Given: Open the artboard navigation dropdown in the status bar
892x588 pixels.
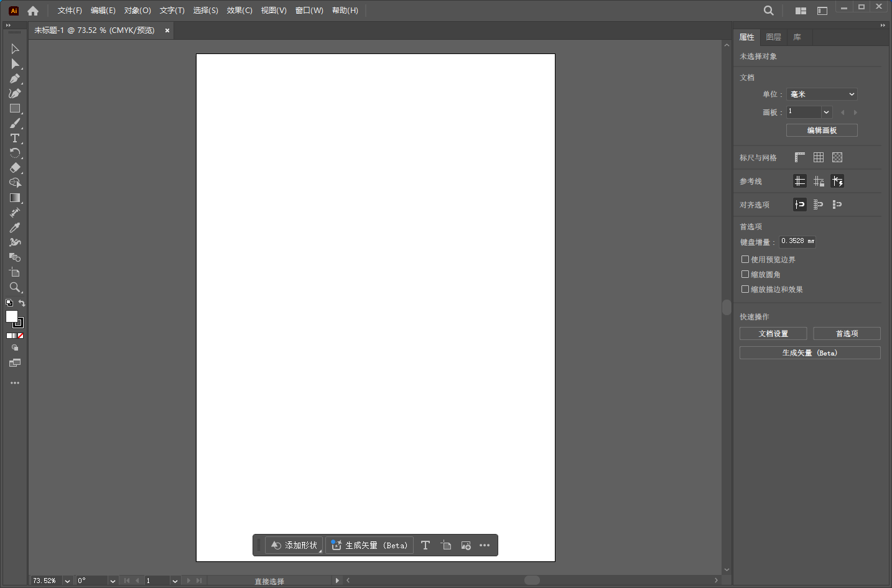Looking at the screenshot, I should click(x=175, y=581).
